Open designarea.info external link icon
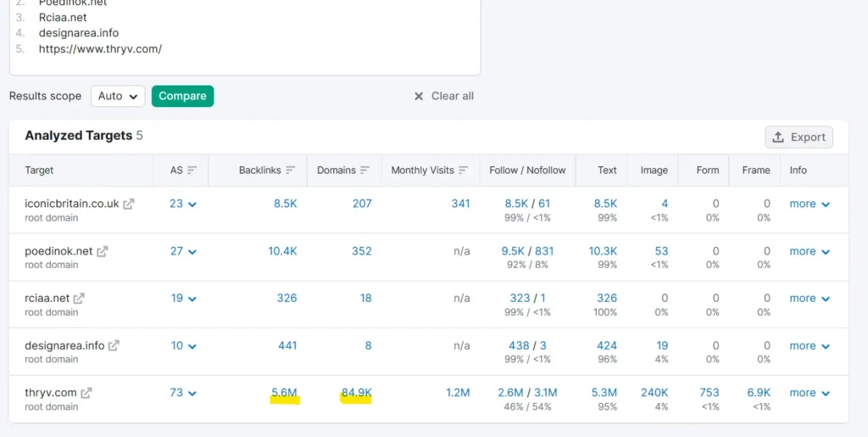This screenshot has height=437, width=868. click(x=114, y=345)
